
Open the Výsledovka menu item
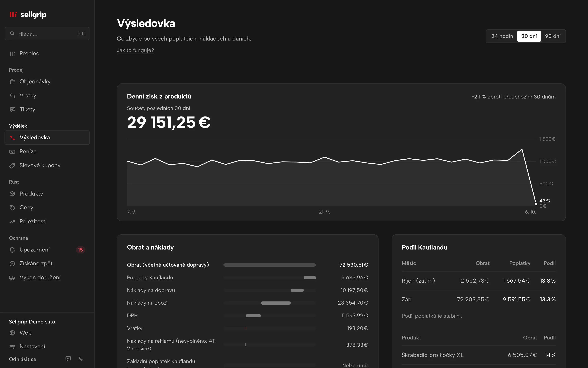coord(47,138)
